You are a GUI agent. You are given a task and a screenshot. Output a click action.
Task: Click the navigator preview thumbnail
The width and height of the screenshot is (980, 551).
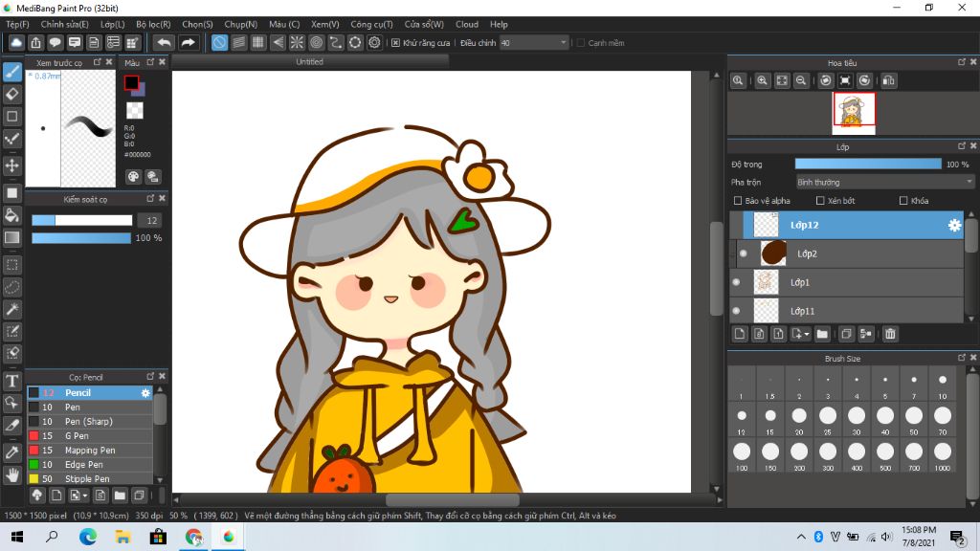point(854,113)
